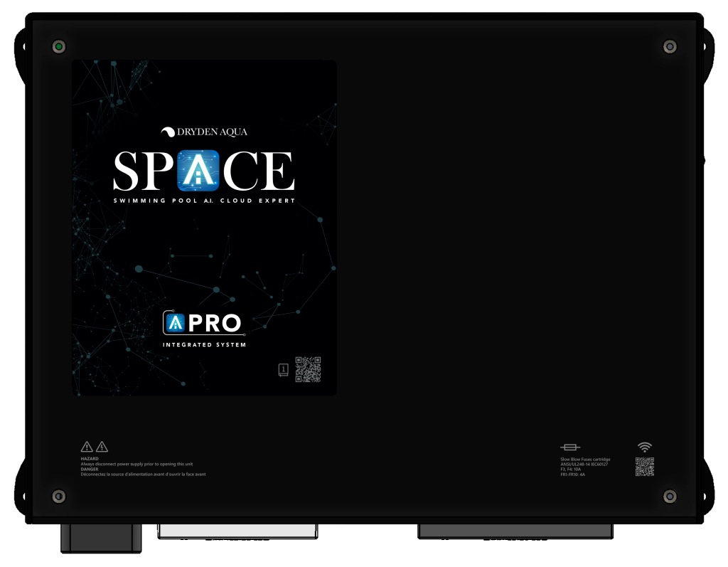Click the QR code on the SPACE label

[x=309, y=369]
